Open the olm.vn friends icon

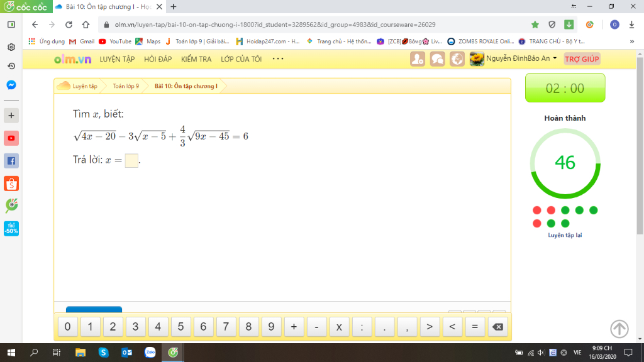(x=418, y=59)
